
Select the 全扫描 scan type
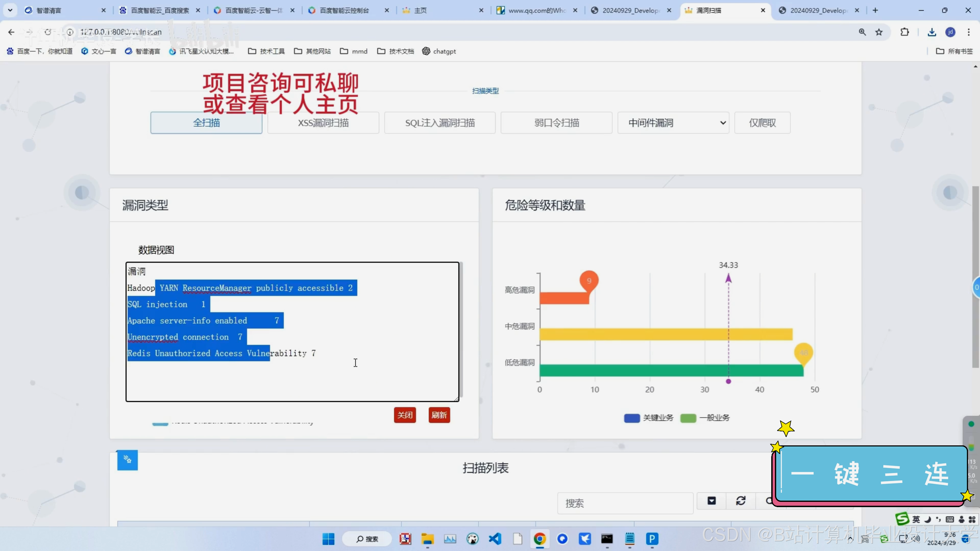[x=206, y=123]
